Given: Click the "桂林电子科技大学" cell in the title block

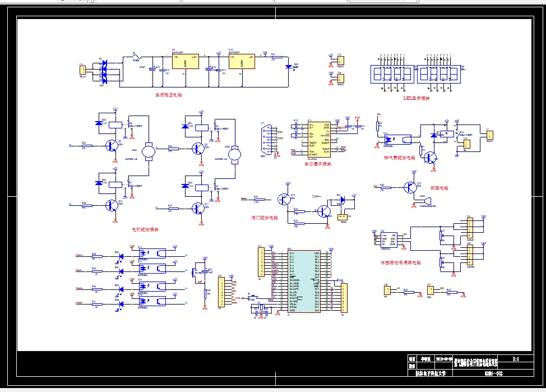Looking at the screenshot, I should (x=431, y=373).
